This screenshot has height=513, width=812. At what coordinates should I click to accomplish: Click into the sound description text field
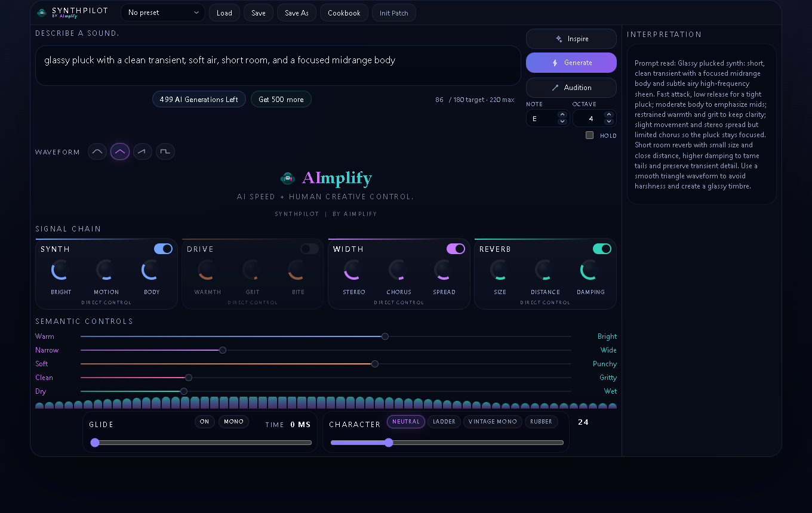pos(278,66)
